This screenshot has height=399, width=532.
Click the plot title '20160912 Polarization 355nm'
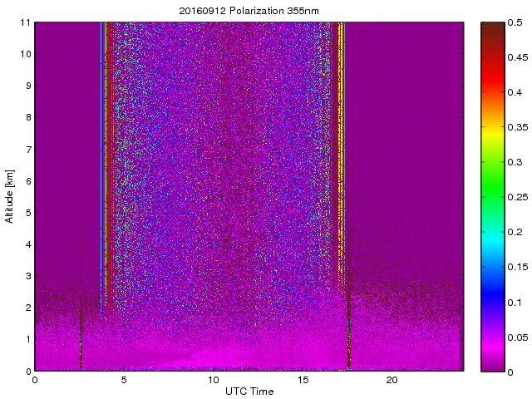[x=249, y=11]
